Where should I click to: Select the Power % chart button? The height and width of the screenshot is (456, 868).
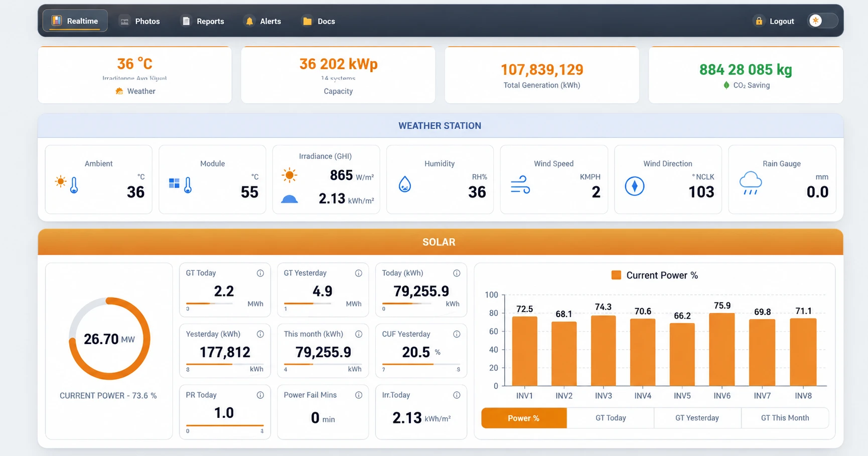(x=524, y=418)
